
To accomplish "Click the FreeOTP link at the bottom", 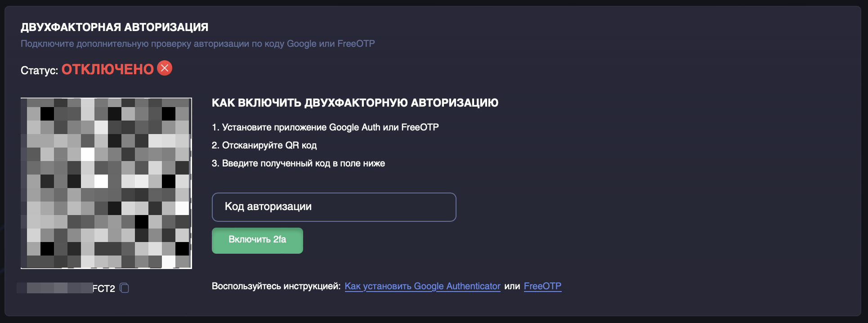I will tap(542, 286).
